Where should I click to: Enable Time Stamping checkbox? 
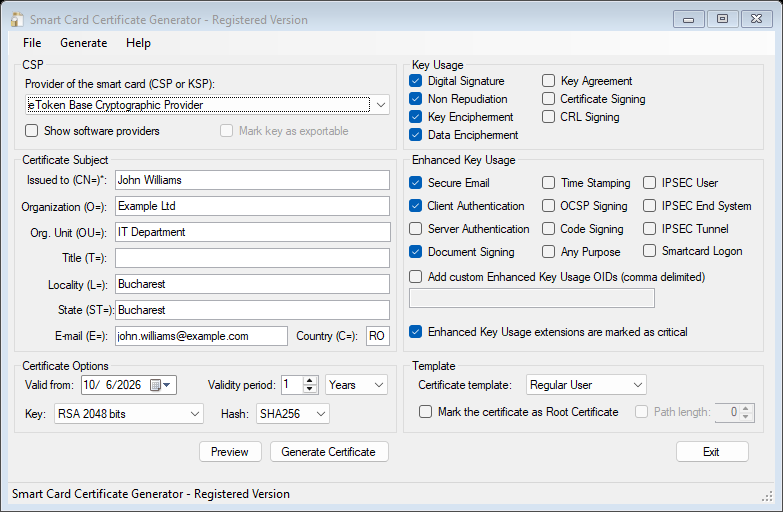(548, 183)
